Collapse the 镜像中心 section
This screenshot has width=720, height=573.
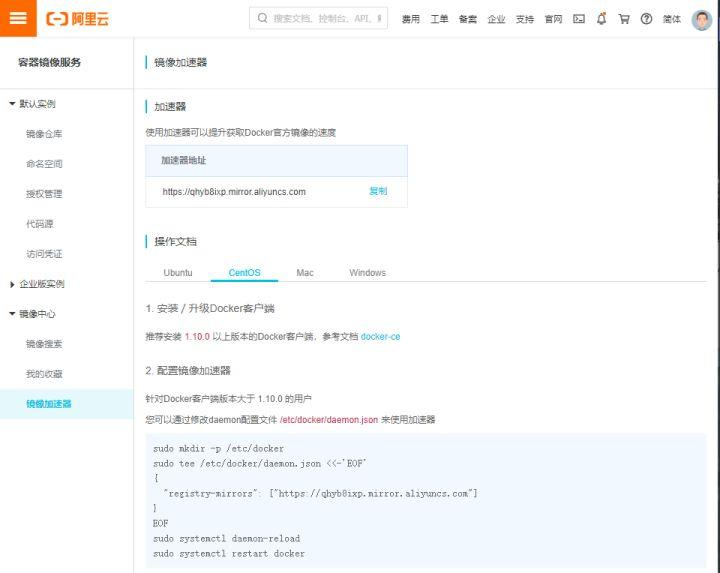point(12,314)
